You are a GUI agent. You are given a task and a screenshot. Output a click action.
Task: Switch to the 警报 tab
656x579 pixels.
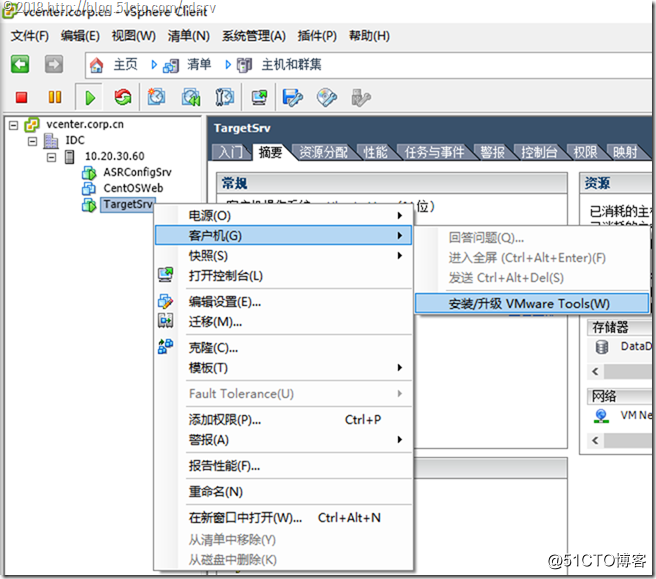coord(492,152)
